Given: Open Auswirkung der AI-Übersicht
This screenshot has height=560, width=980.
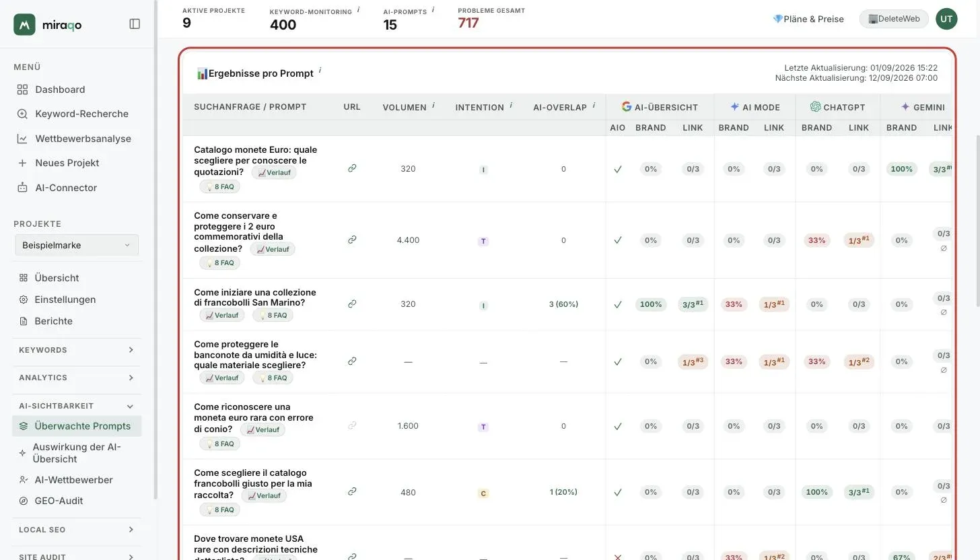Looking at the screenshot, I should coord(77,453).
